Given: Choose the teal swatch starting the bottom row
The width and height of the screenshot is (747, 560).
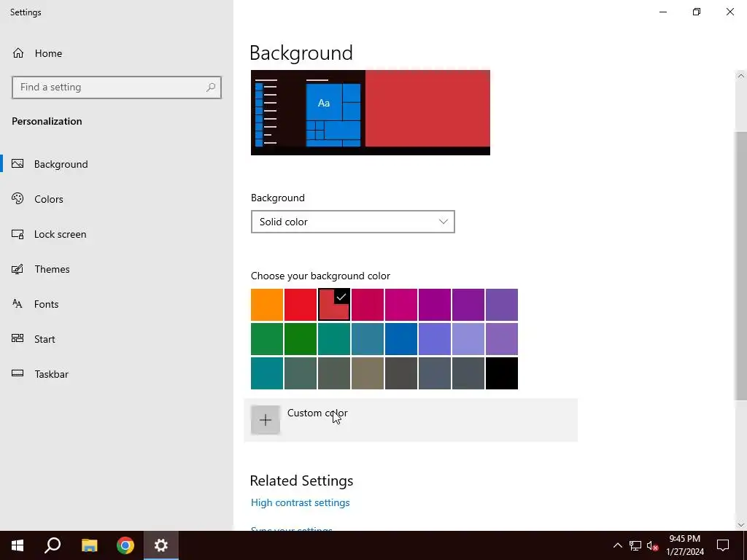Looking at the screenshot, I should [267, 373].
